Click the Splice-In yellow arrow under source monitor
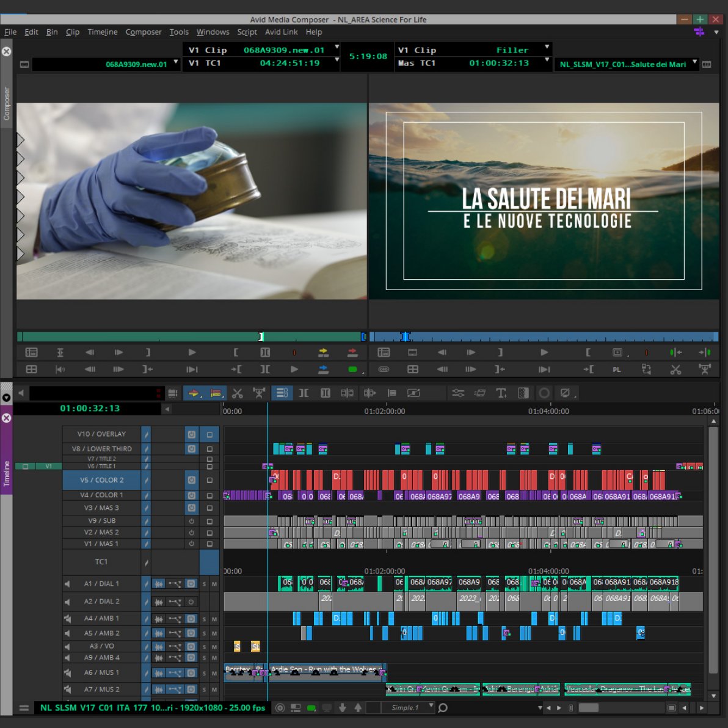 coord(324,352)
